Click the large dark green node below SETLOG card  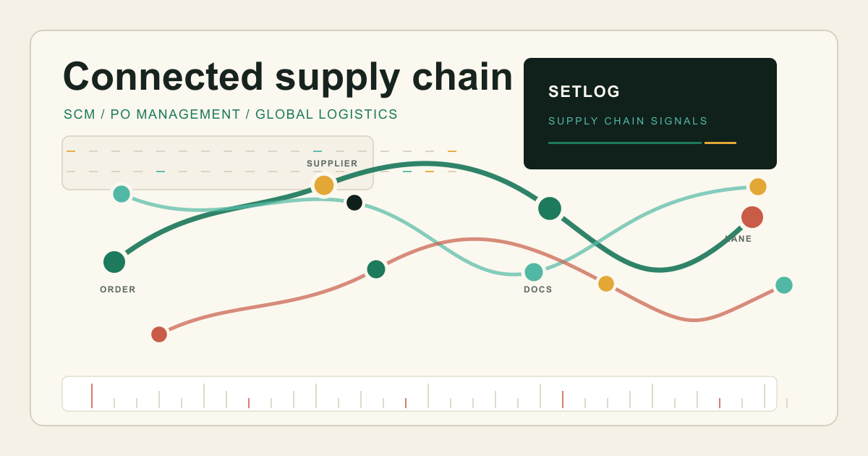pos(550,208)
